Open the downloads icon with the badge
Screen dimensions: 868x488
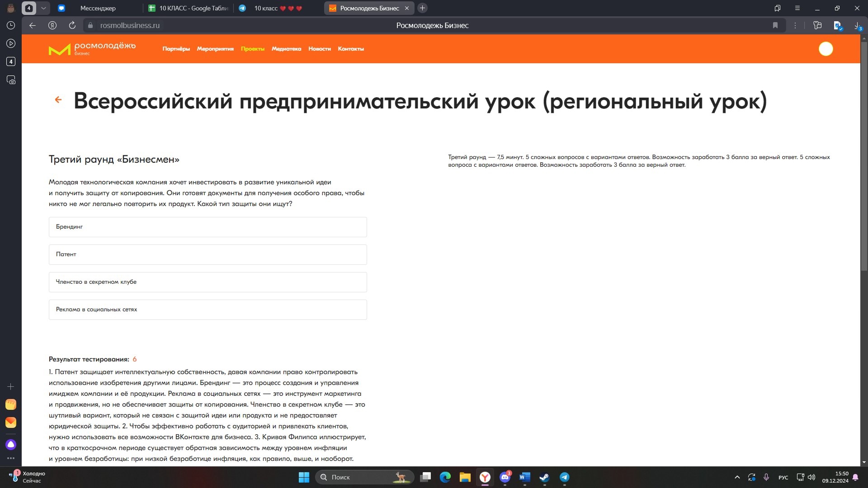pos(858,26)
